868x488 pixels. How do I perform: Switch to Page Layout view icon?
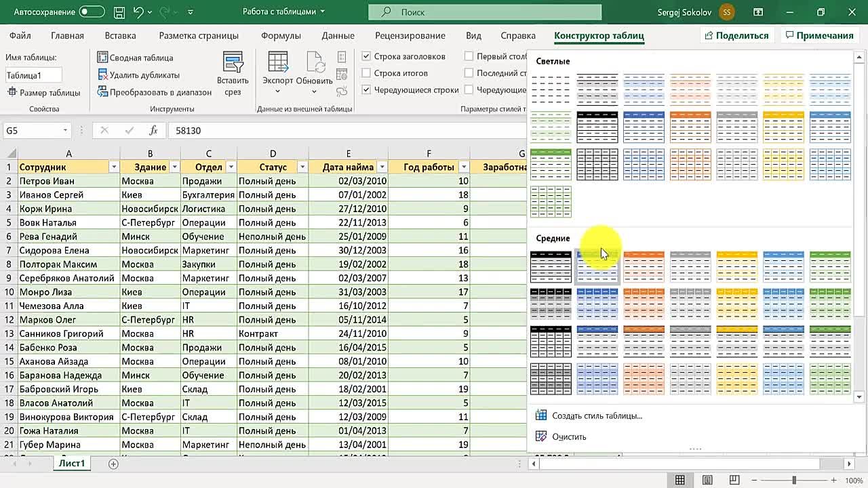(707, 481)
